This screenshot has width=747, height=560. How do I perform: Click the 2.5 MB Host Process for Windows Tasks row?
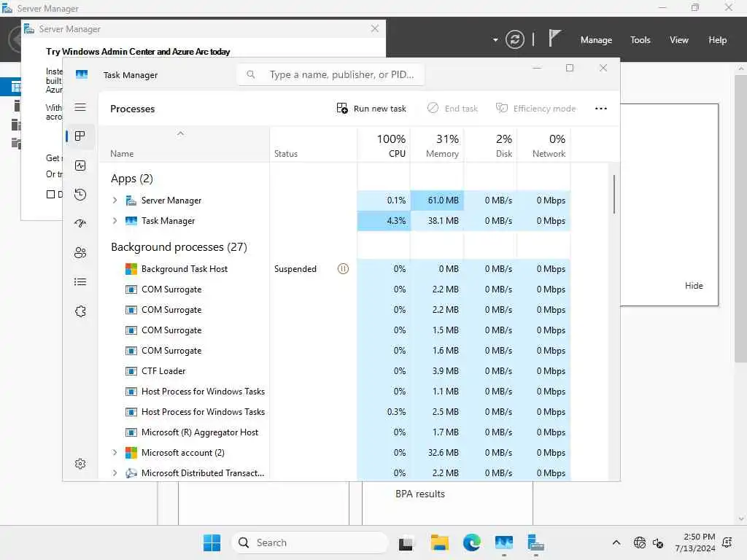coord(335,412)
